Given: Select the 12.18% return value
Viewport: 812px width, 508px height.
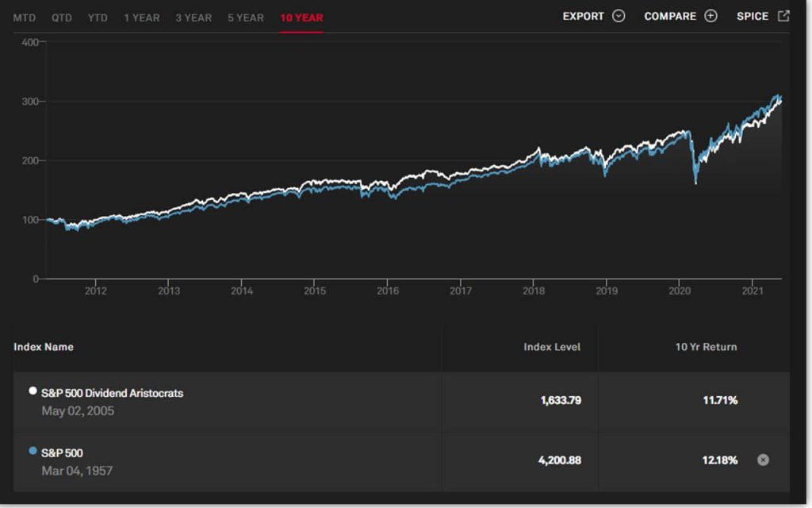Looking at the screenshot, I should 720,460.
